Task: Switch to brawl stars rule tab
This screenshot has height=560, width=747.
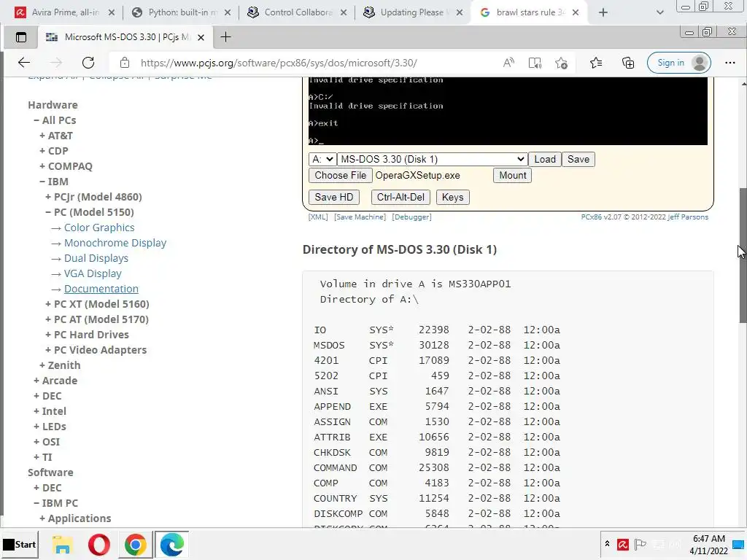Action: click(529, 12)
